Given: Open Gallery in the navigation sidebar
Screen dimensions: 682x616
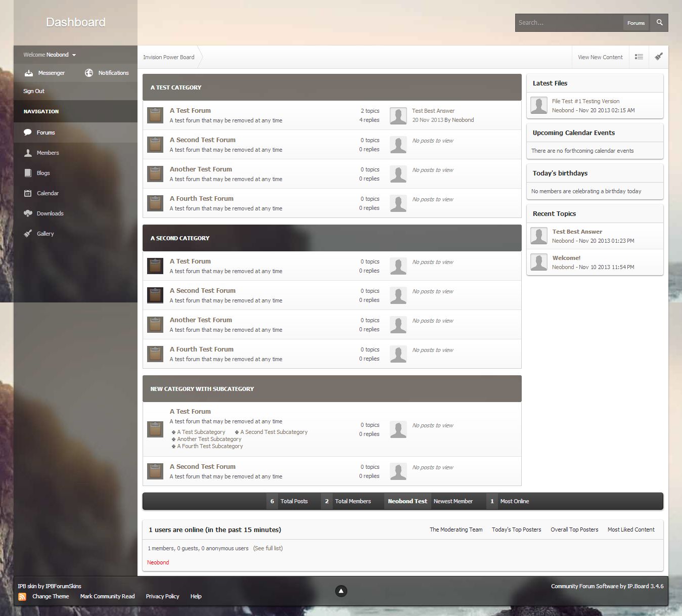Looking at the screenshot, I should tap(45, 234).
